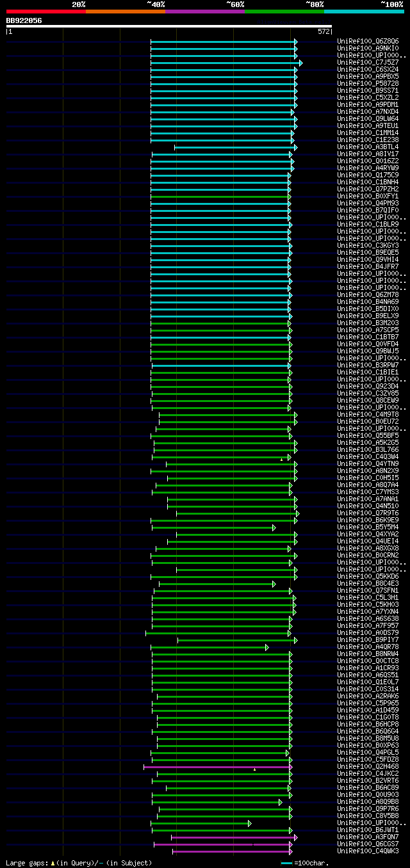Click the purple ~60% identity legend segment
Screen dimensions: 410x868
205,12
